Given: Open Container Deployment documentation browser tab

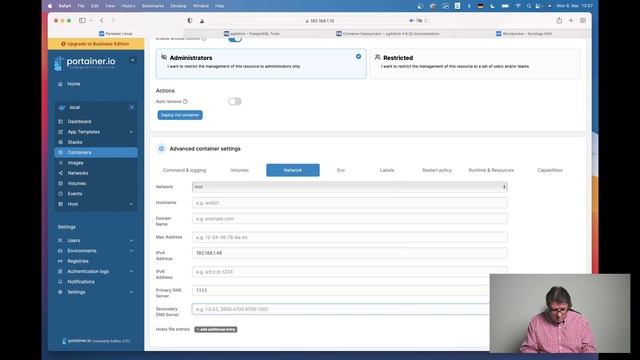Looking at the screenshot, I should click(388, 33).
